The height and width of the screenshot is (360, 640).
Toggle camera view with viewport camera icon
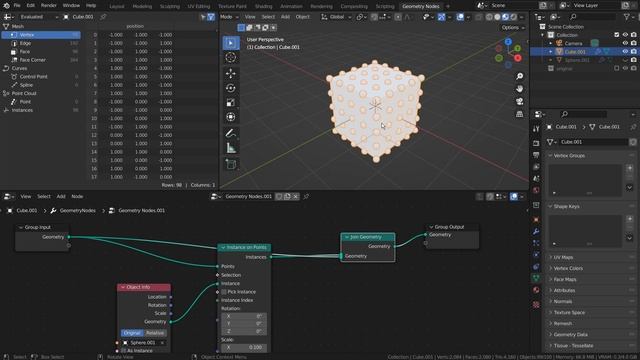point(519,102)
